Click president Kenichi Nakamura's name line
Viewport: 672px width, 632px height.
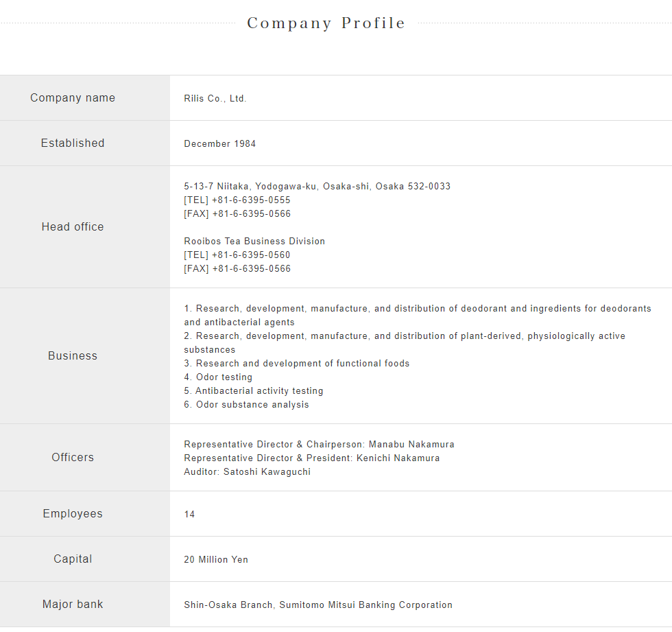pos(311,458)
